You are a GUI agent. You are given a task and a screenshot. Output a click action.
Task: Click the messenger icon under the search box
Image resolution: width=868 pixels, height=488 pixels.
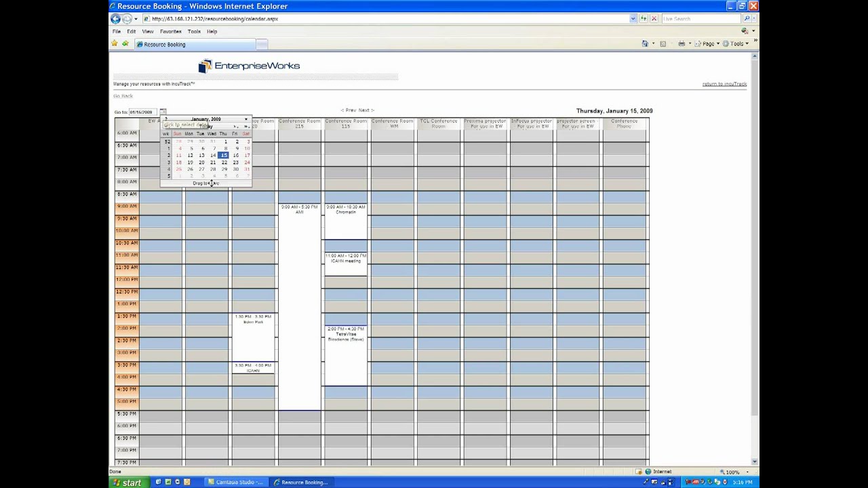coord(745,31)
